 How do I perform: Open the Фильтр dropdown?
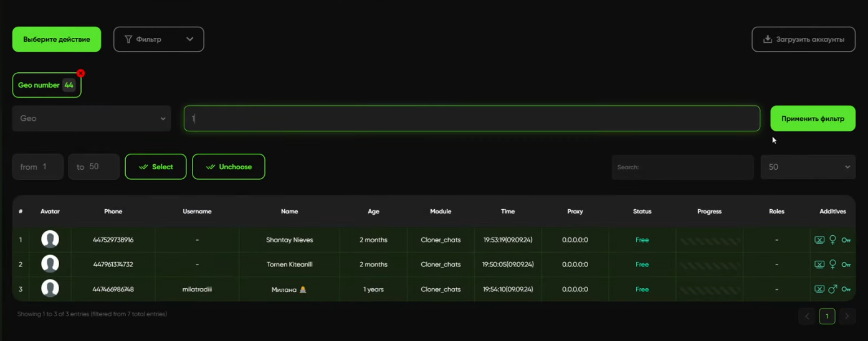[159, 39]
